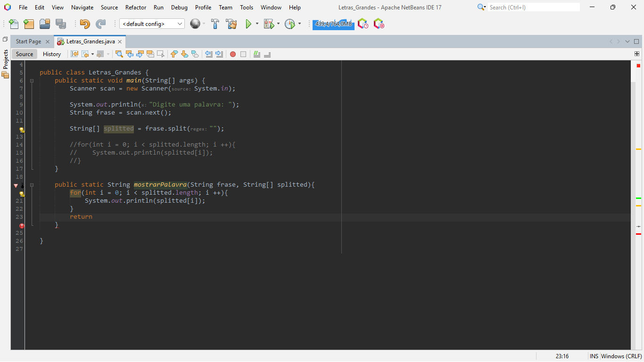644x362 pixels.
Task: Click the red error mark at the top of the error stripe
Action: (x=638, y=66)
